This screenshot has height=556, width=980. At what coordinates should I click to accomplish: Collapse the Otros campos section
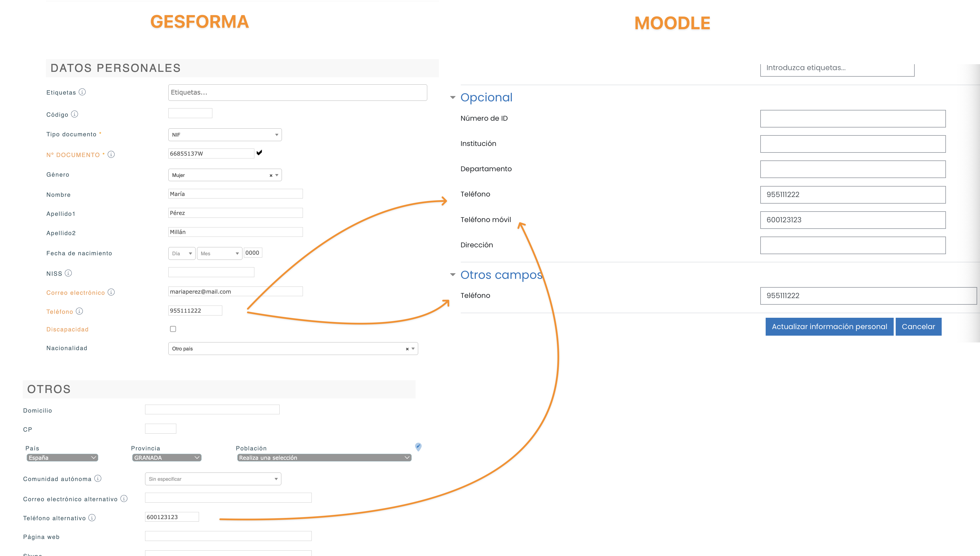pyautogui.click(x=453, y=275)
